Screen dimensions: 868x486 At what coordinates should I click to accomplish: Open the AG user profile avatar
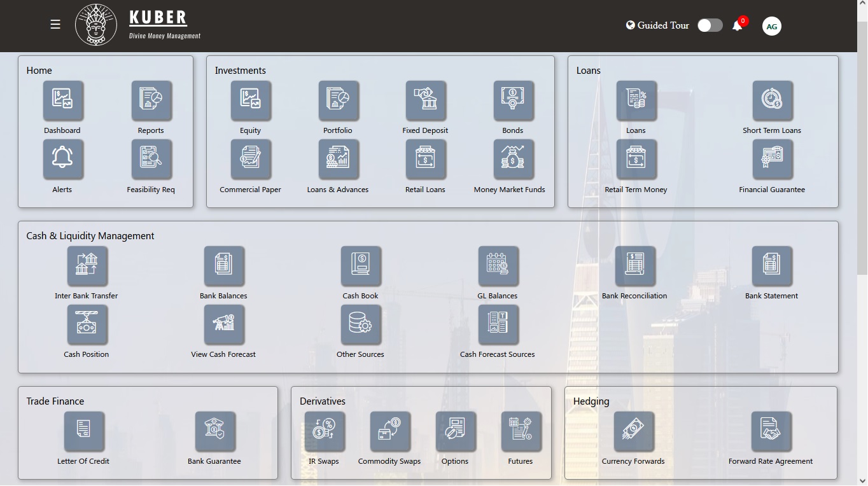click(771, 26)
